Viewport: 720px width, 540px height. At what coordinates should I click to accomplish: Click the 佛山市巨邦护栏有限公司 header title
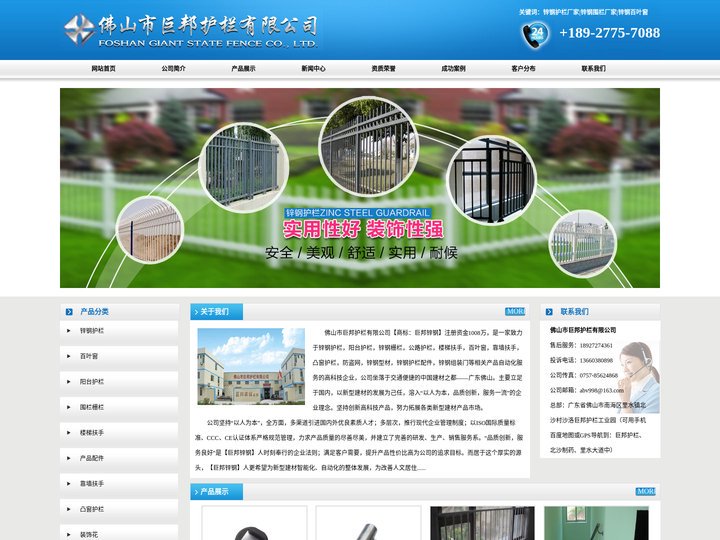coord(208,25)
